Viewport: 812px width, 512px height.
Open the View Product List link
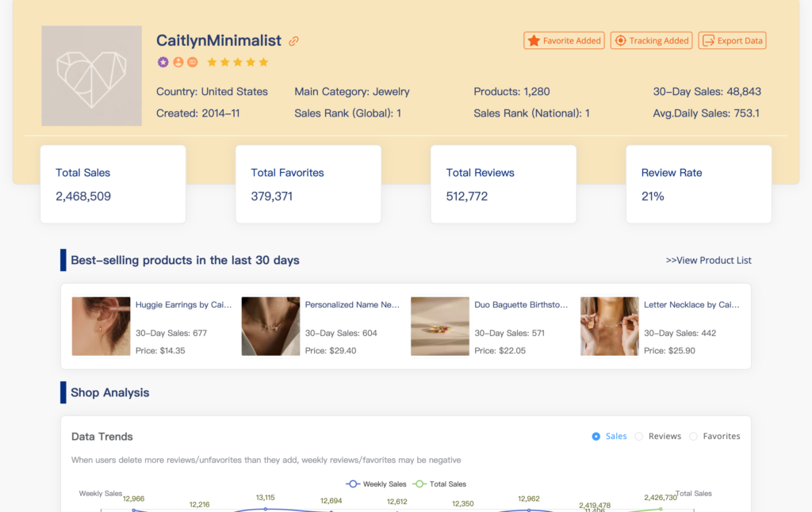708,260
